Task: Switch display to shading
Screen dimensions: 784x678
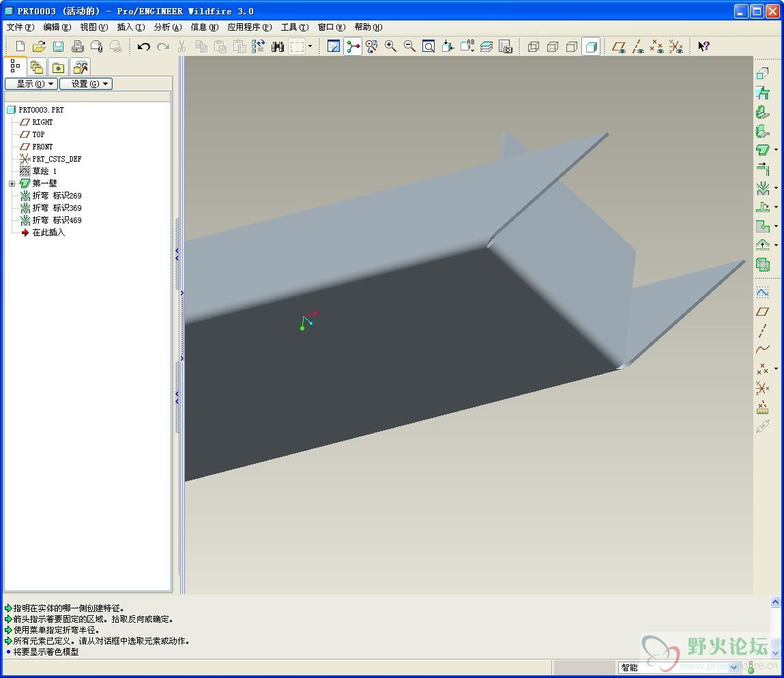Action: coord(591,46)
